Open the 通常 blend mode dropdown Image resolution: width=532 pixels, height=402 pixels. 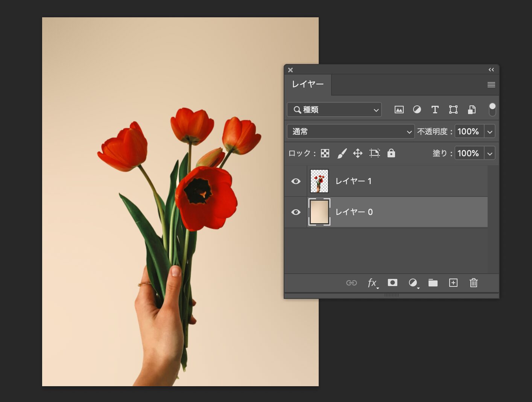pos(351,131)
